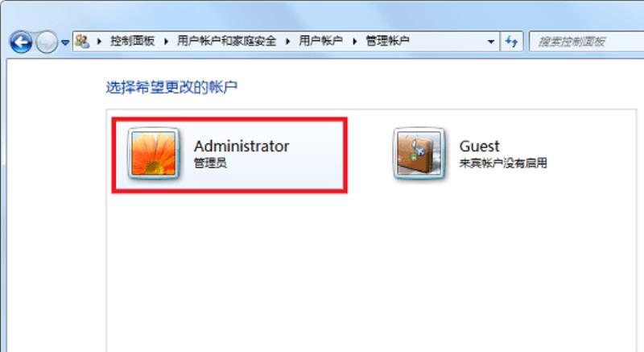
Task: Expand the arrow after 用户帐户和家庭安全
Action: [x=287, y=41]
